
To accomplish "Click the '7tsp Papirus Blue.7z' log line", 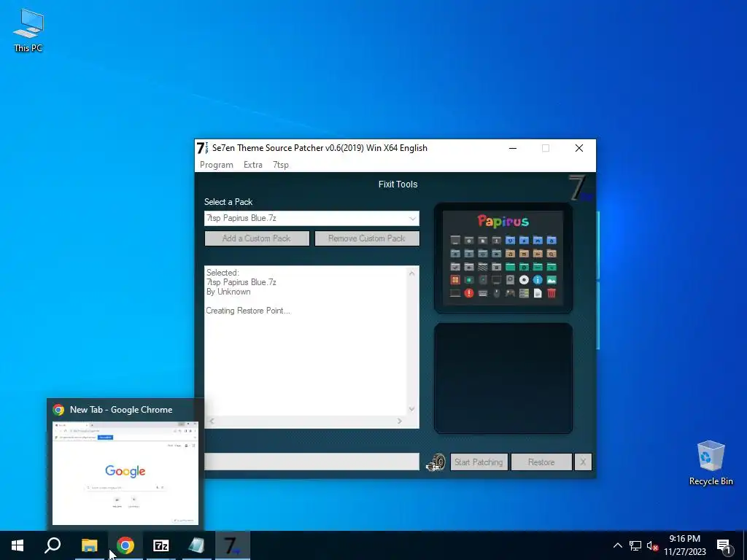I will pyautogui.click(x=241, y=282).
